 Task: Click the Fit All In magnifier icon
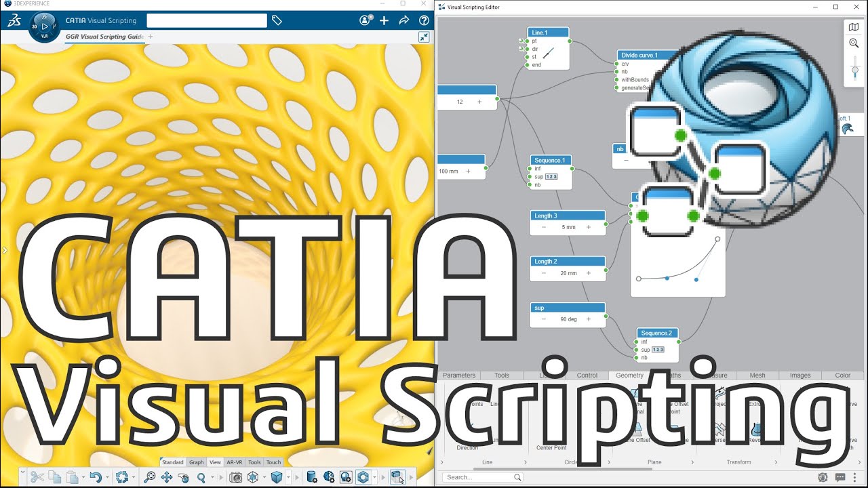click(151, 477)
